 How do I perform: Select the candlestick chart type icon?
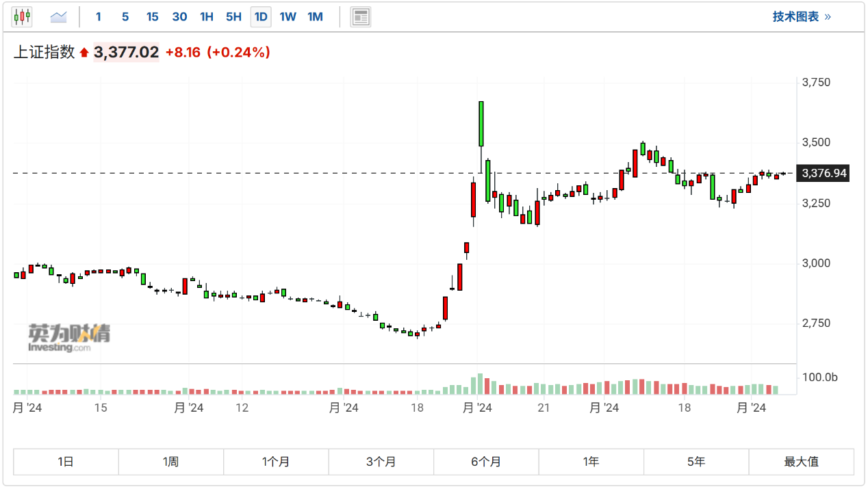[x=22, y=16]
